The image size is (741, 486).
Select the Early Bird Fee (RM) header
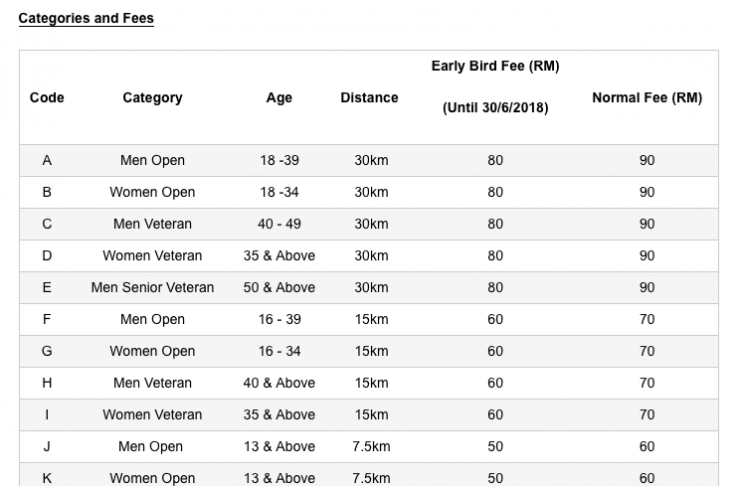(x=495, y=66)
